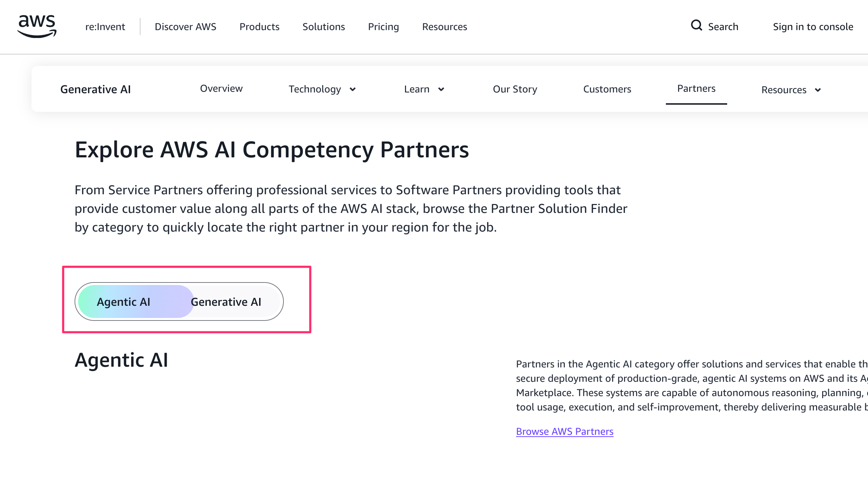Expand the Learn dropdown chevron
This screenshot has height=494, width=868.
(441, 89)
